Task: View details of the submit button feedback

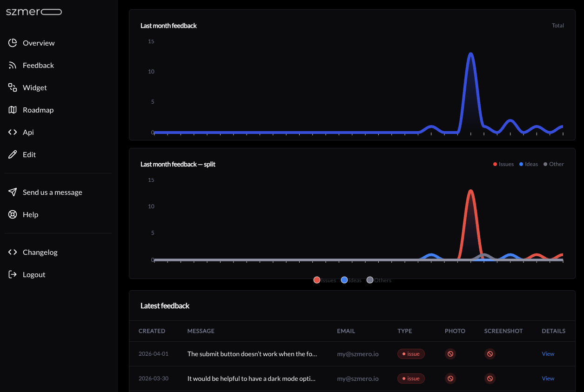Action: 548,354
